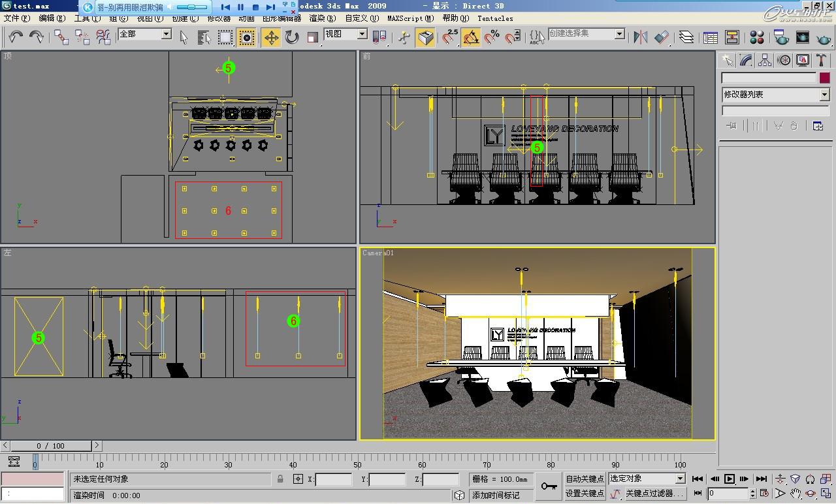Play the animation
The height and width of the screenshot is (504, 836).
pos(730,479)
